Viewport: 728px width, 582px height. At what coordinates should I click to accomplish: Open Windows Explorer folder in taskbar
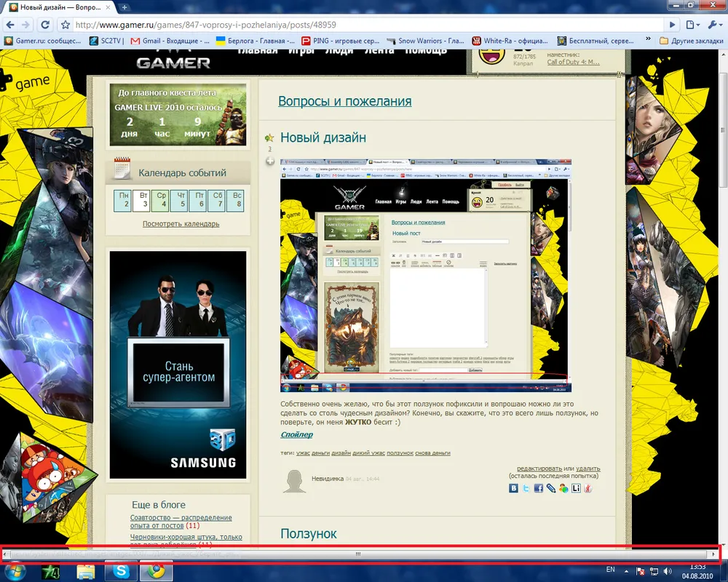pyautogui.click(x=85, y=572)
